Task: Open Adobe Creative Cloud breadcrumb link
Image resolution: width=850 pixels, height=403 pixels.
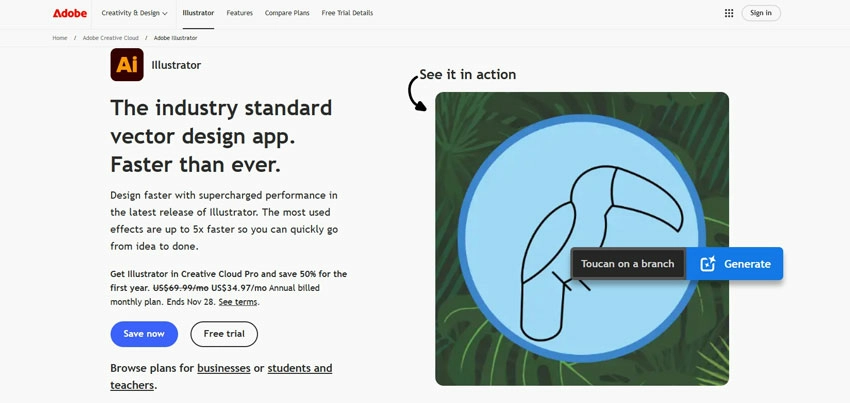Action: [x=111, y=38]
